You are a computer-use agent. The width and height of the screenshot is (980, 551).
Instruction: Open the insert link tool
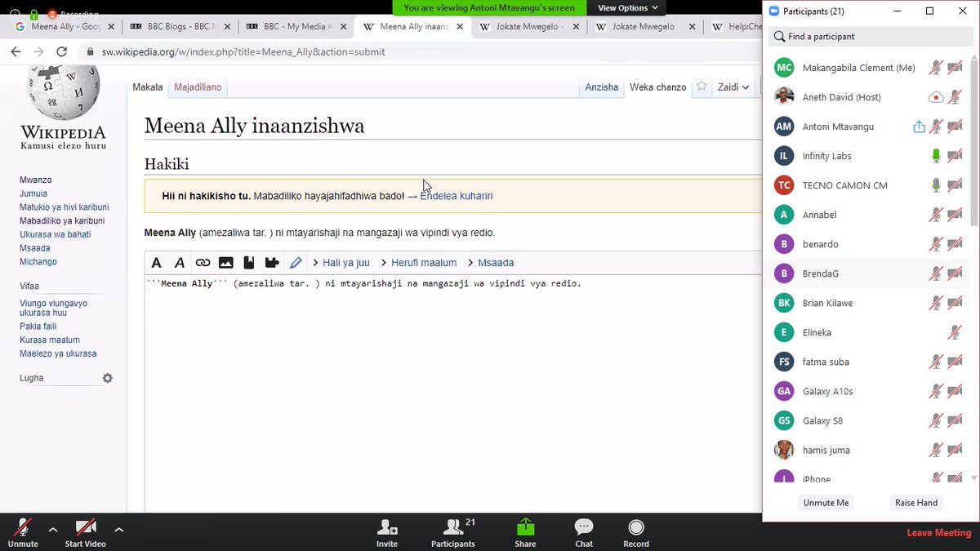pos(203,262)
